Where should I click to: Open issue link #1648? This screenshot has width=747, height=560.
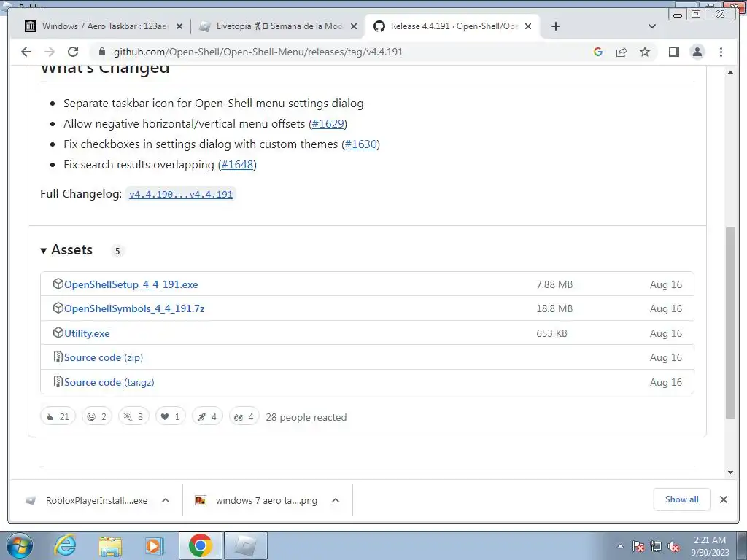pyautogui.click(x=237, y=165)
